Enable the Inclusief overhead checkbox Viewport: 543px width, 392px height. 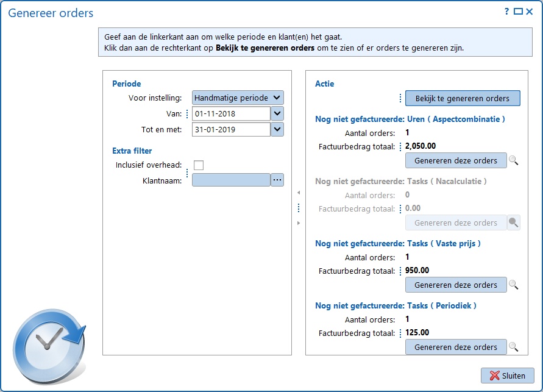[x=199, y=165]
